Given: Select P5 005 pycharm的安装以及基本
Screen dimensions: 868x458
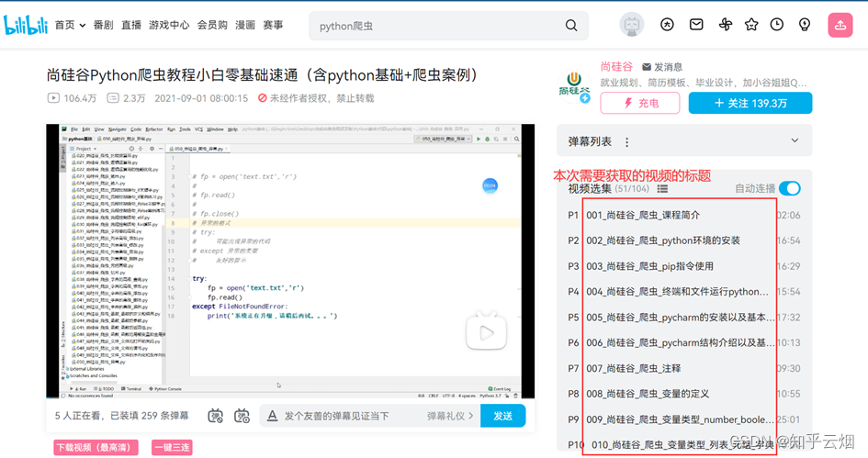Looking at the screenshot, I should [x=683, y=318].
